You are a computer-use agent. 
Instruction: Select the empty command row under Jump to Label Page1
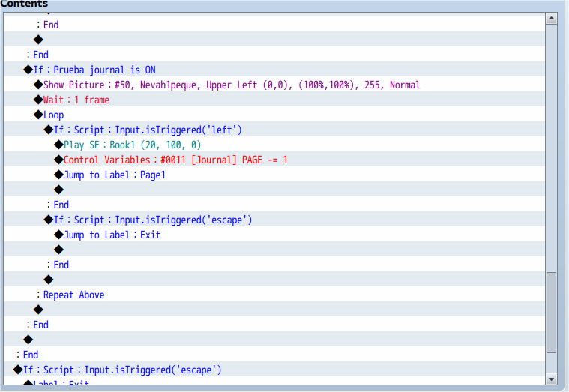(x=274, y=190)
